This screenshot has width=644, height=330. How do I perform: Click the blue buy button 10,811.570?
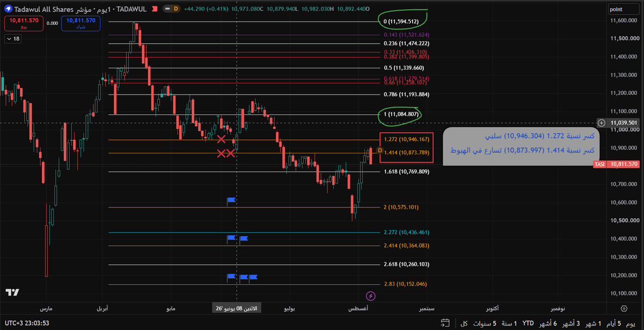point(79,23)
